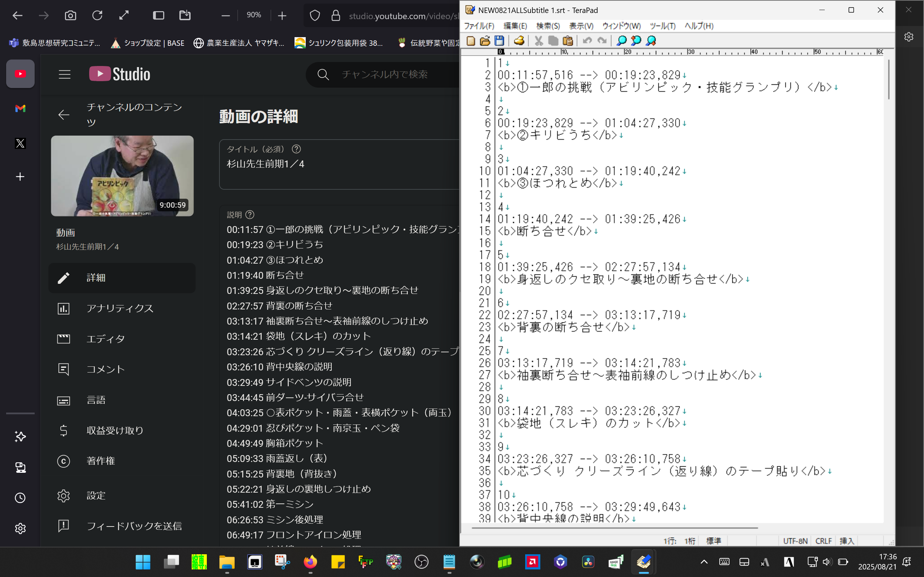Image resolution: width=924 pixels, height=577 pixels.
Task: Open the 表示(V) menu in TeraPad
Action: (581, 26)
